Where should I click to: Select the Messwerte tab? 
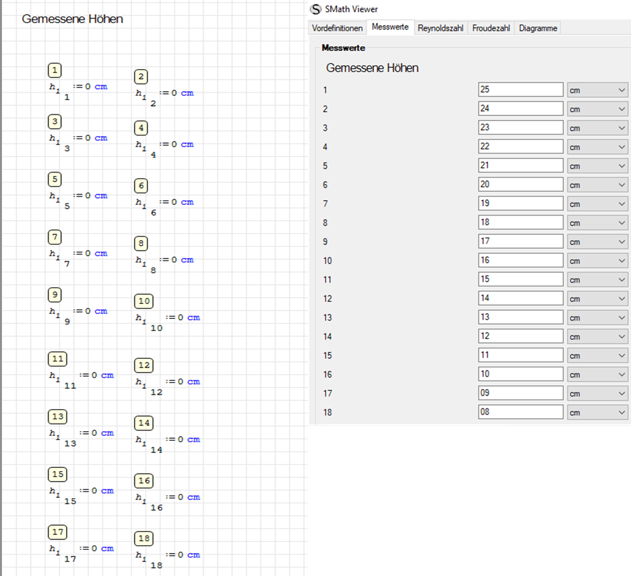click(x=390, y=28)
